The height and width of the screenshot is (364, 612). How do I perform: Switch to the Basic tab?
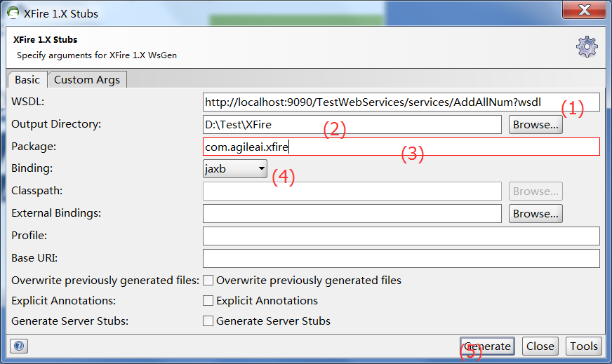(x=27, y=79)
